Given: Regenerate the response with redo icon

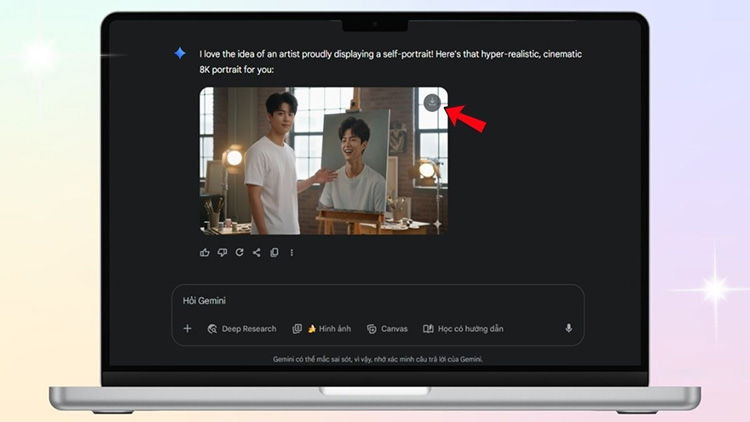Looking at the screenshot, I should [239, 253].
